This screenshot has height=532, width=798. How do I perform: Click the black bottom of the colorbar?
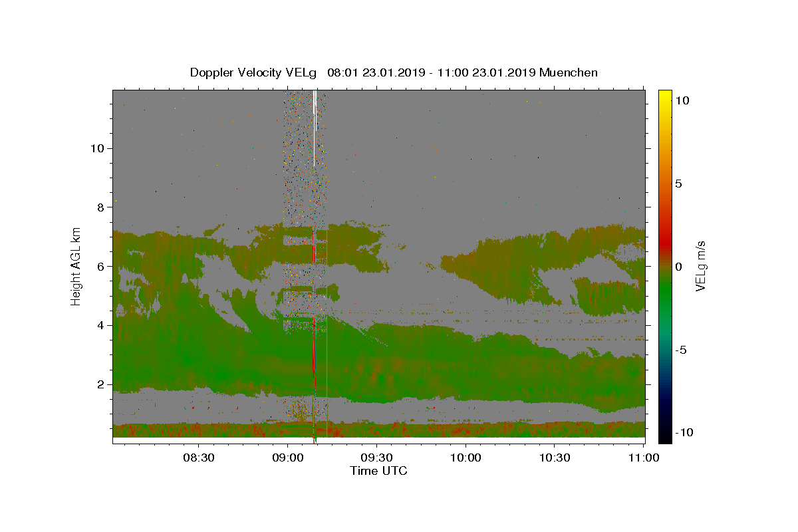point(665,437)
